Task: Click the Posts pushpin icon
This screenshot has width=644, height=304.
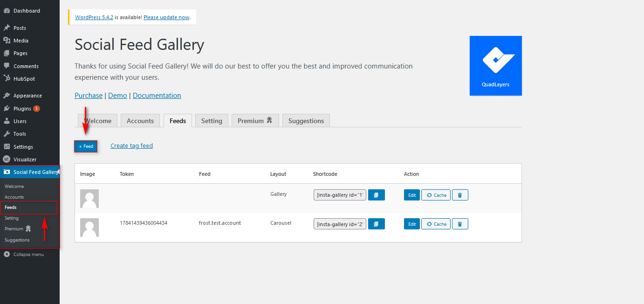Action: click(7, 28)
